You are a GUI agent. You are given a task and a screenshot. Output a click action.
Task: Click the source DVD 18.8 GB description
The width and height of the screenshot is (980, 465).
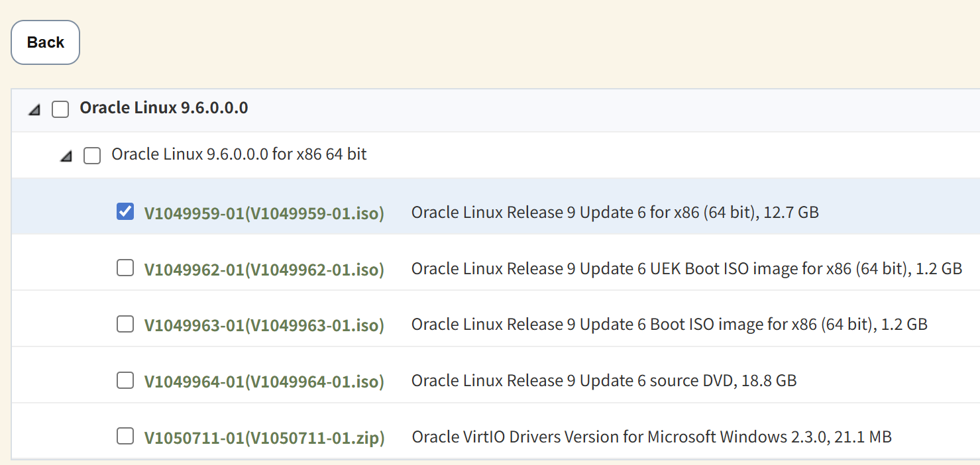(603, 381)
